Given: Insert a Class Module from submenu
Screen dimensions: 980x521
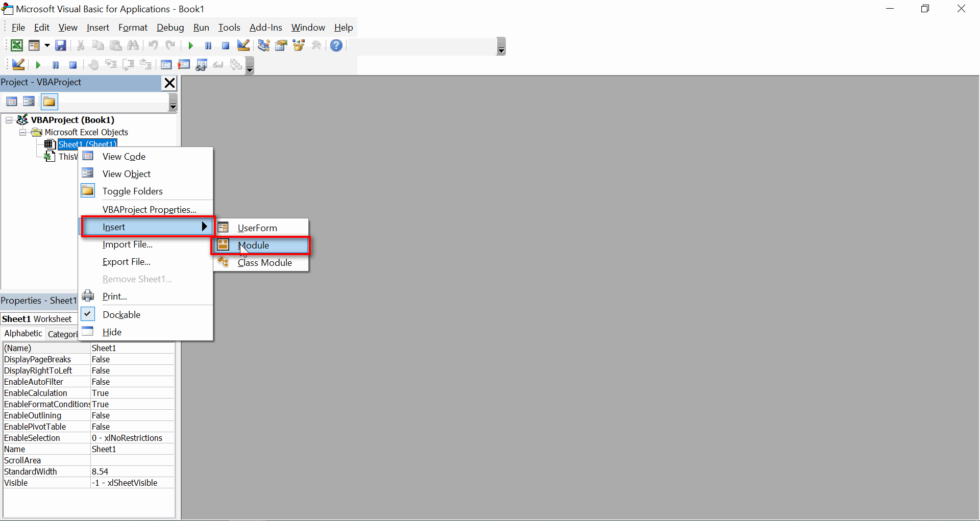Looking at the screenshot, I should point(261,263).
